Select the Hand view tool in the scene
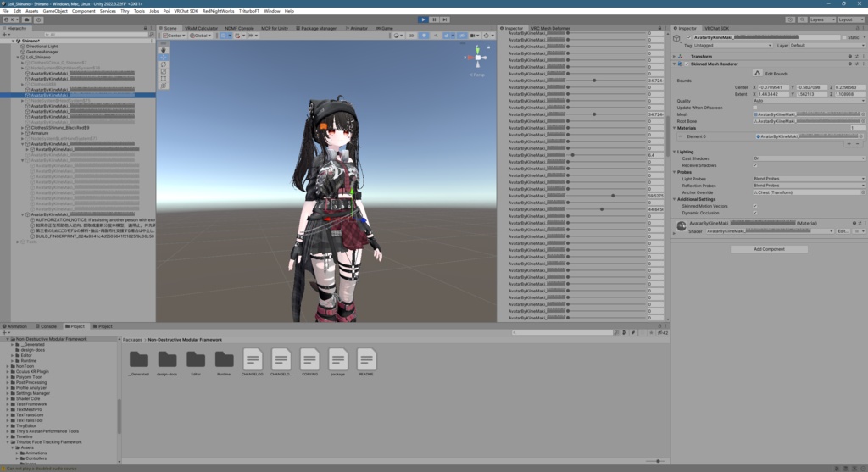 (164, 50)
